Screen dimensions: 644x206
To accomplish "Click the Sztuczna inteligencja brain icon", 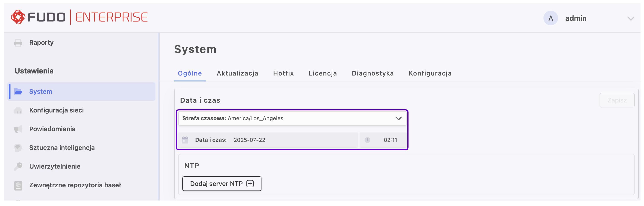I will click(18, 148).
